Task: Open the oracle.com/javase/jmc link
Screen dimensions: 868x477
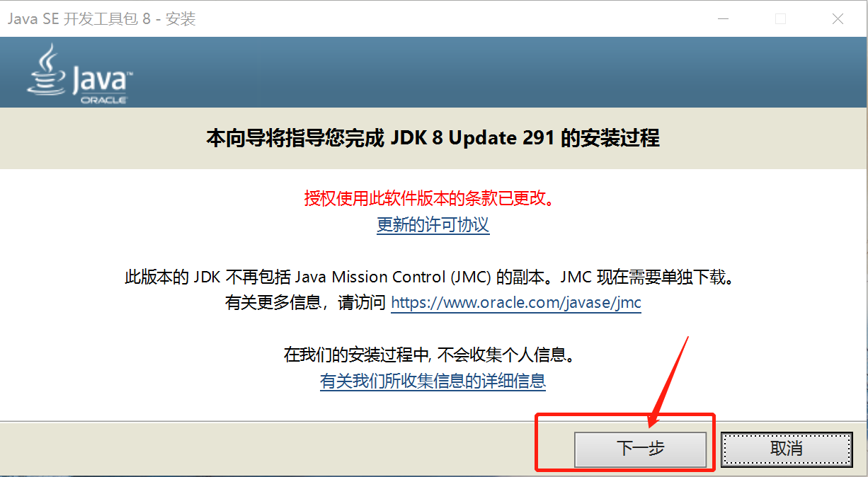Action: coord(516,303)
